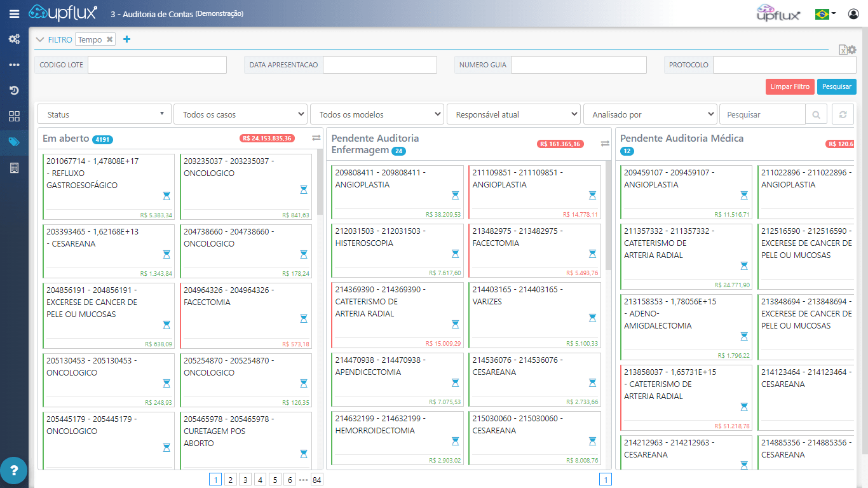Click the blue Pesquisar button
The image size is (868, 488).
pyautogui.click(x=837, y=86)
